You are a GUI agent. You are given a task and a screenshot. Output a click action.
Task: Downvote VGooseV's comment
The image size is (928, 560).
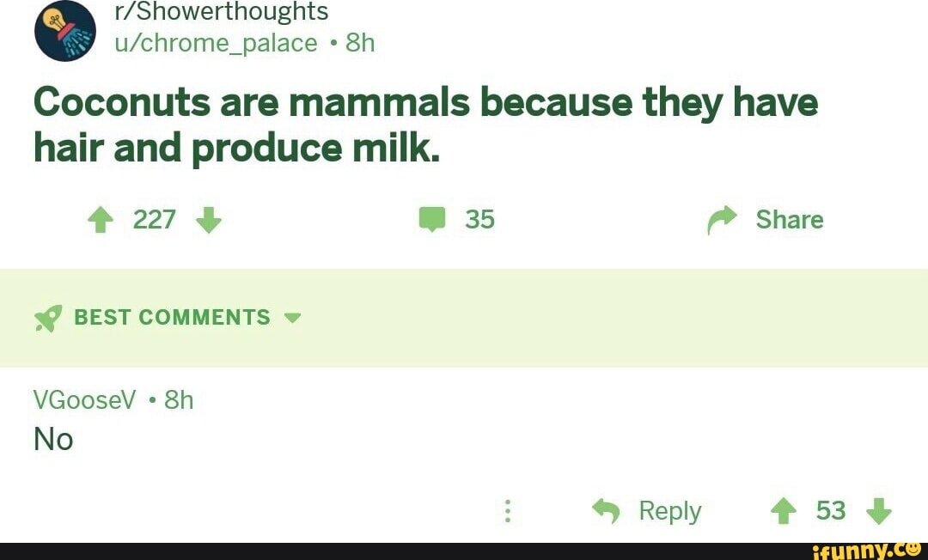(880, 512)
